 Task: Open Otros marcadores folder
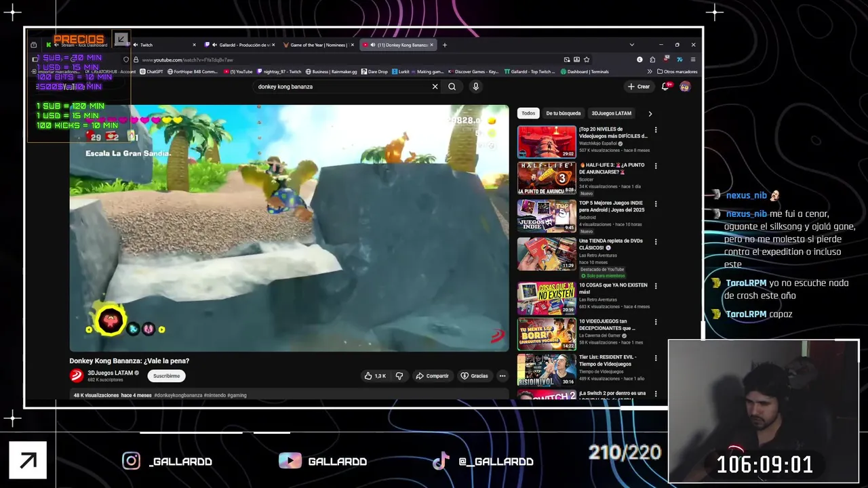[x=677, y=71]
